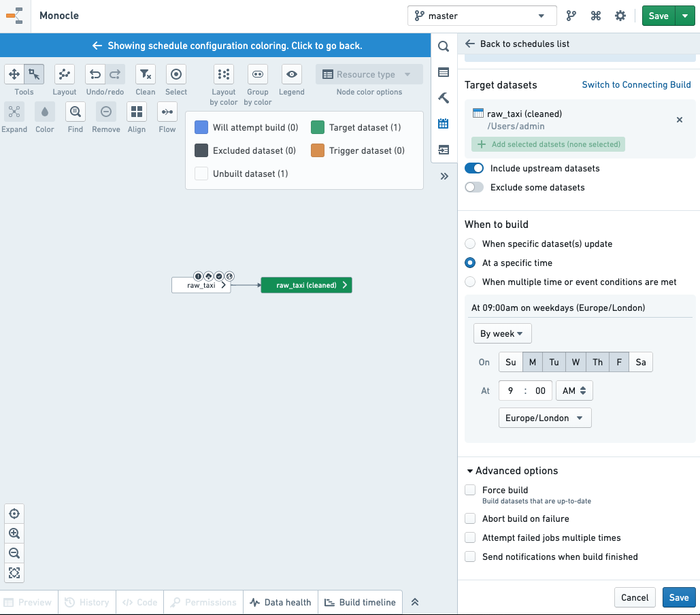
Task: Collapse the Advanced options section
Action: pos(512,471)
